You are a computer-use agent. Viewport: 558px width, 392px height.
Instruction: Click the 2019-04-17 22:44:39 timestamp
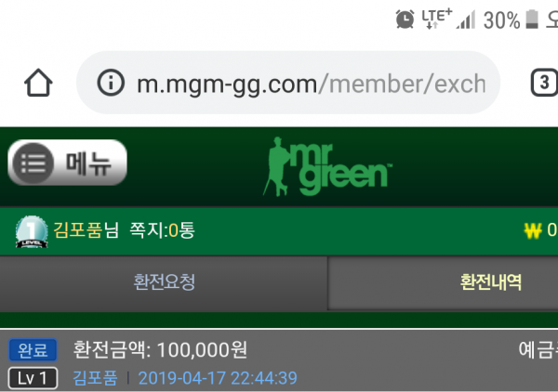click(218, 378)
